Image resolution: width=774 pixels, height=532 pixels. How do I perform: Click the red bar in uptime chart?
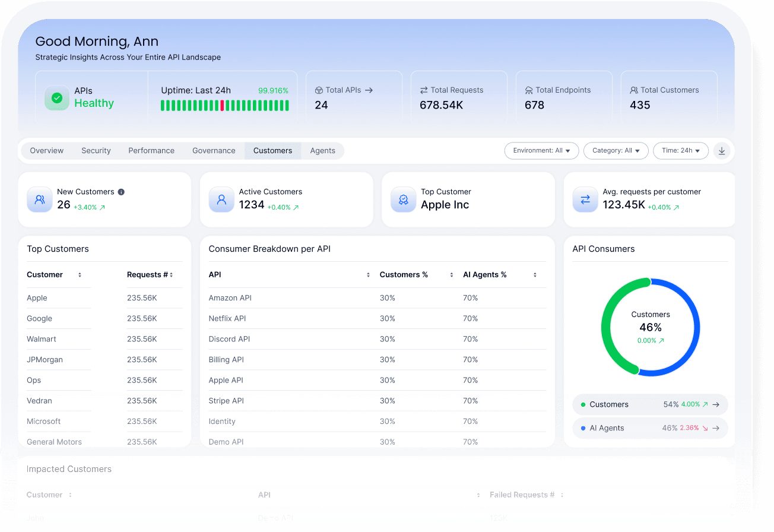(x=222, y=106)
